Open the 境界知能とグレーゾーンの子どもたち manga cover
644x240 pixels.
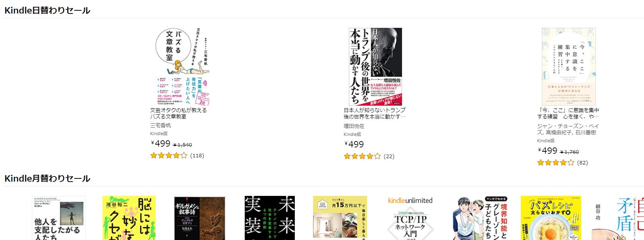(x=481, y=218)
